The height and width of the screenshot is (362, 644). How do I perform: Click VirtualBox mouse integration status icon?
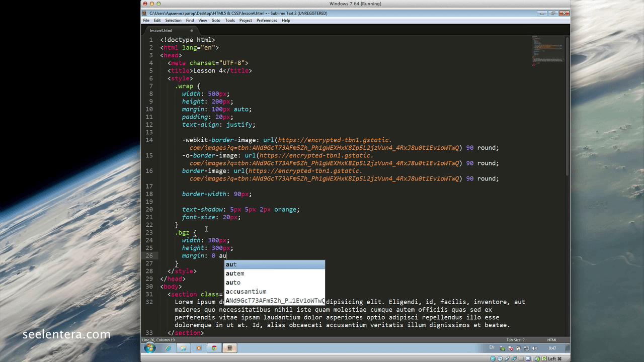coord(537,358)
